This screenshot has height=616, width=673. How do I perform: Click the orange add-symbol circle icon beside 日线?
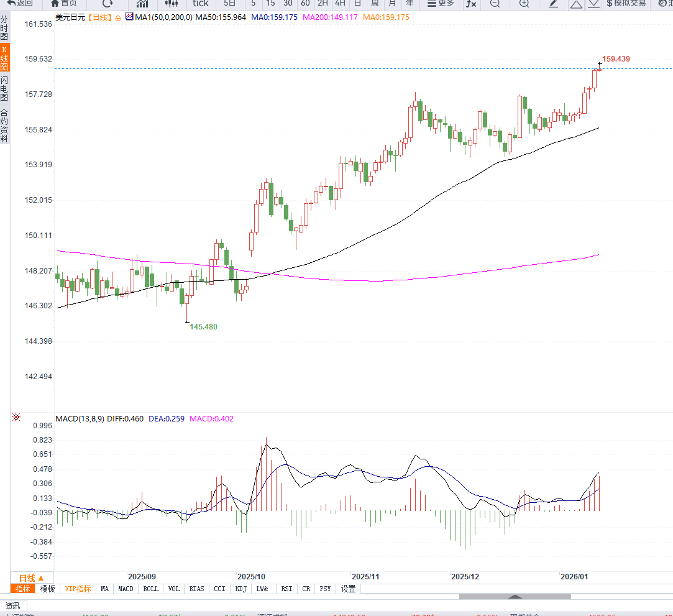click(x=117, y=18)
